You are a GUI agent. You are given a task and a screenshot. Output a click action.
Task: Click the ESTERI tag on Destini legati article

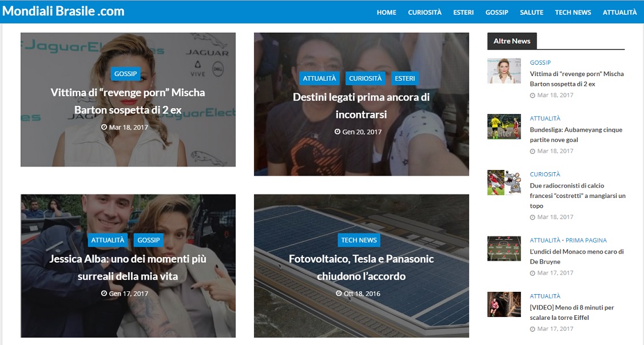[404, 78]
